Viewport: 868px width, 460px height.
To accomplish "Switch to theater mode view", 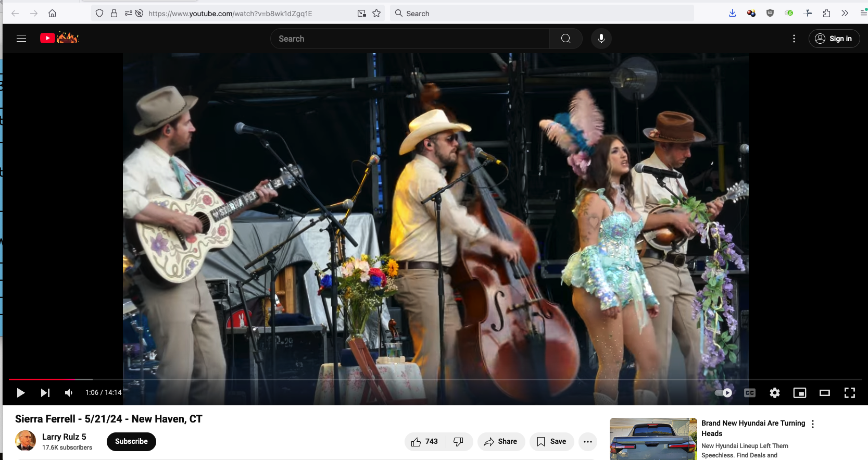I will [x=825, y=393].
